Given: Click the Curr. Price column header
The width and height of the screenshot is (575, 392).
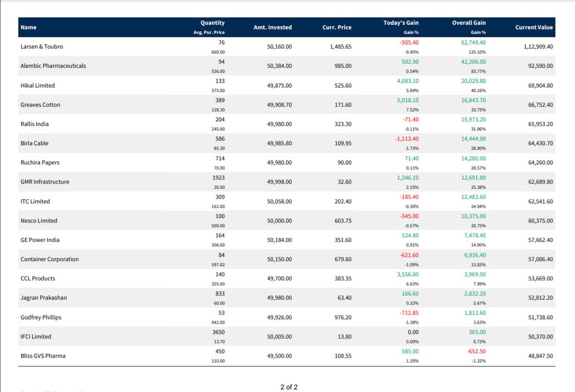Looking at the screenshot, I should (x=337, y=28).
